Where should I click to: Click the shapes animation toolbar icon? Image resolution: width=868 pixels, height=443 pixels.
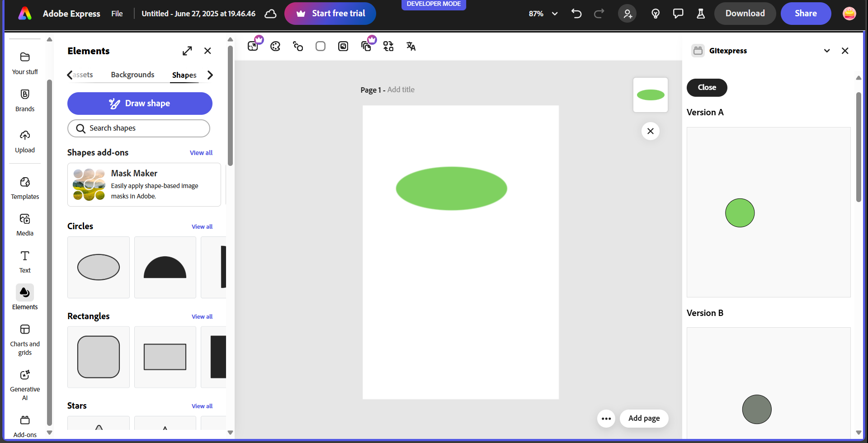click(x=298, y=46)
